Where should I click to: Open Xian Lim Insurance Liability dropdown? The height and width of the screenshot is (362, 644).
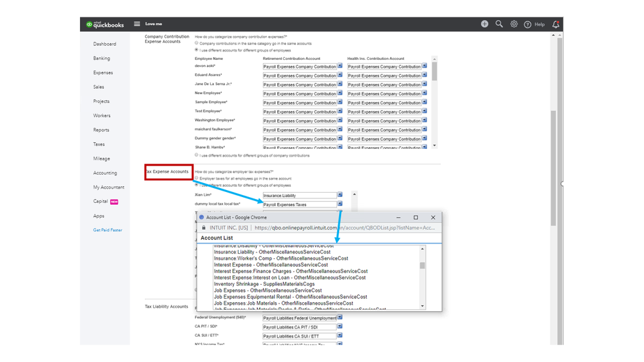coord(340,195)
